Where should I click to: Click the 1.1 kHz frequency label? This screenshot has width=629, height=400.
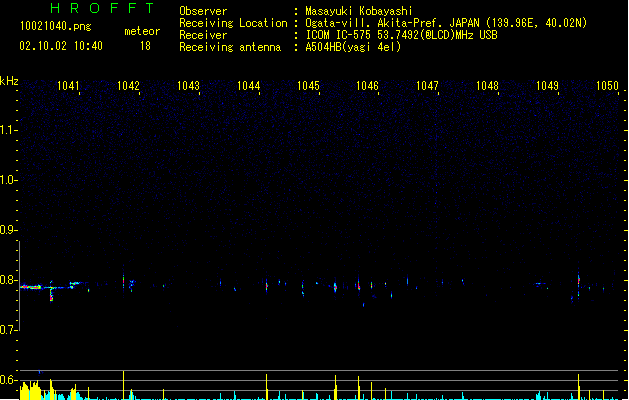tap(8, 130)
